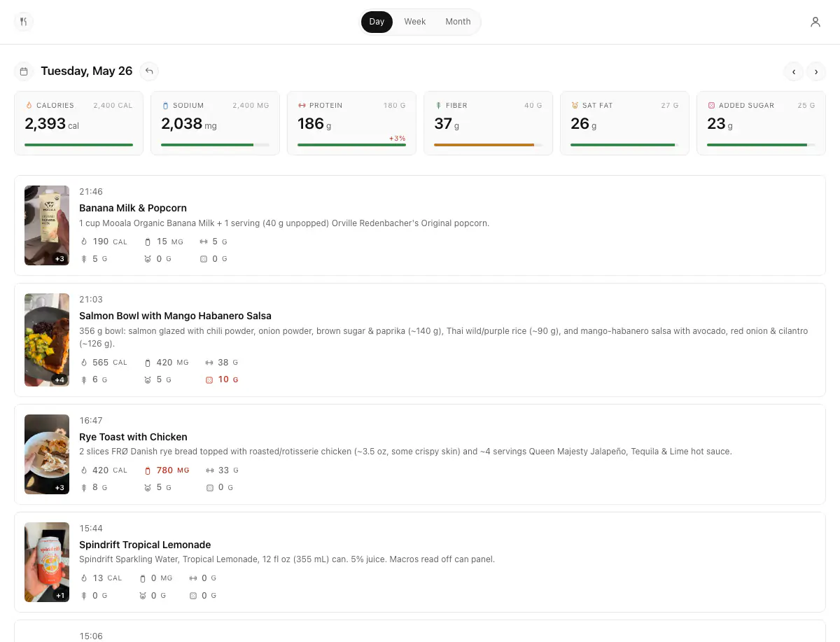
Task: Select the 26 g sat fat value
Action: click(583, 124)
